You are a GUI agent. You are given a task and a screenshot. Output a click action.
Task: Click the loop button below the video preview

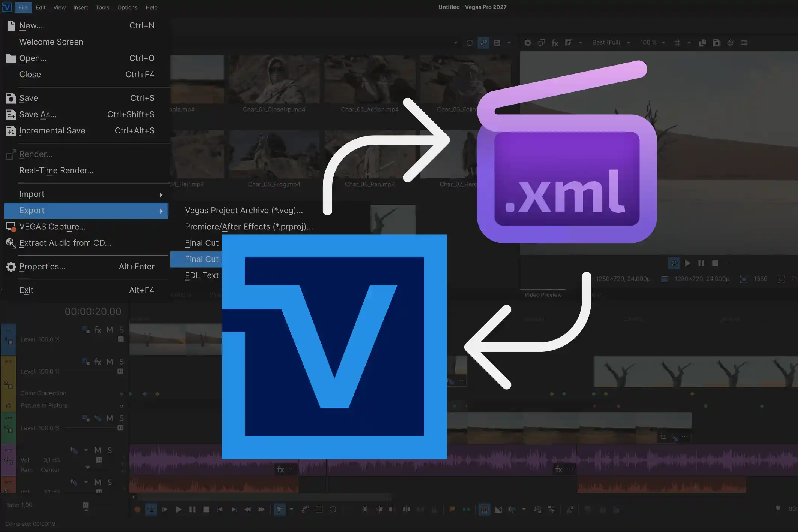674,263
